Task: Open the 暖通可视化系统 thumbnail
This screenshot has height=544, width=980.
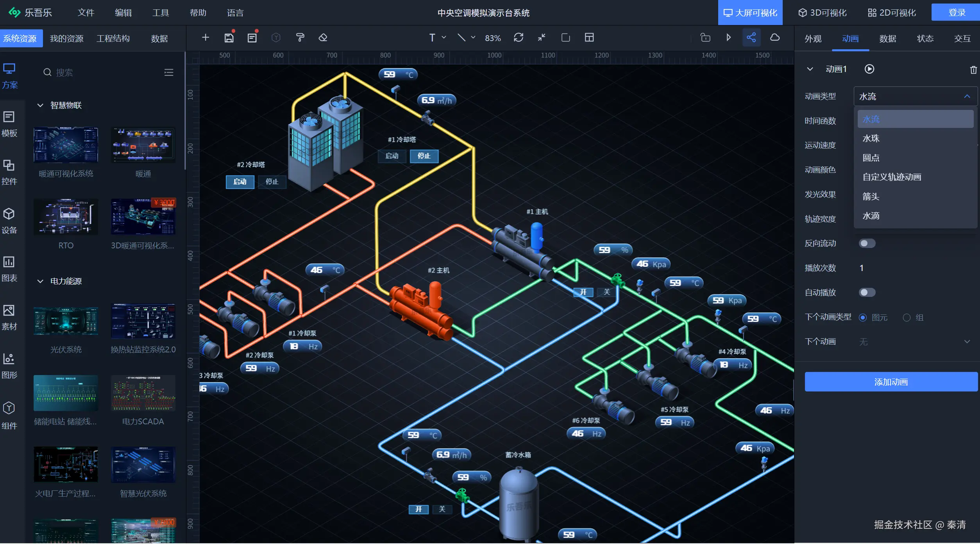Action: point(66,145)
